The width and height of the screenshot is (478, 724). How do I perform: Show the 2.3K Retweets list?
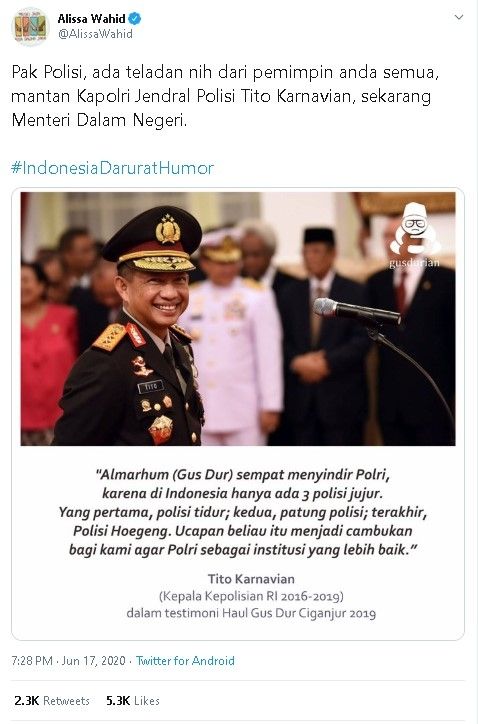pos(52,700)
